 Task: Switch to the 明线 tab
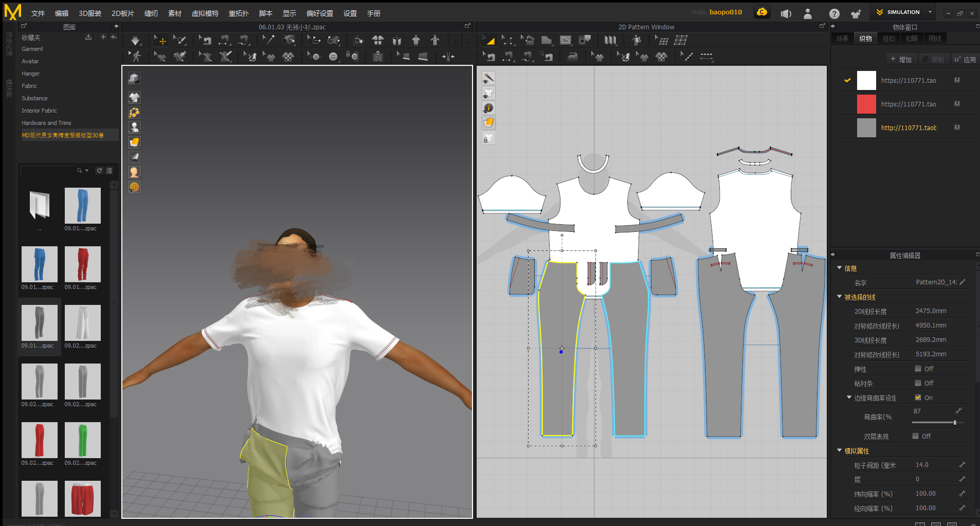[935, 39]
